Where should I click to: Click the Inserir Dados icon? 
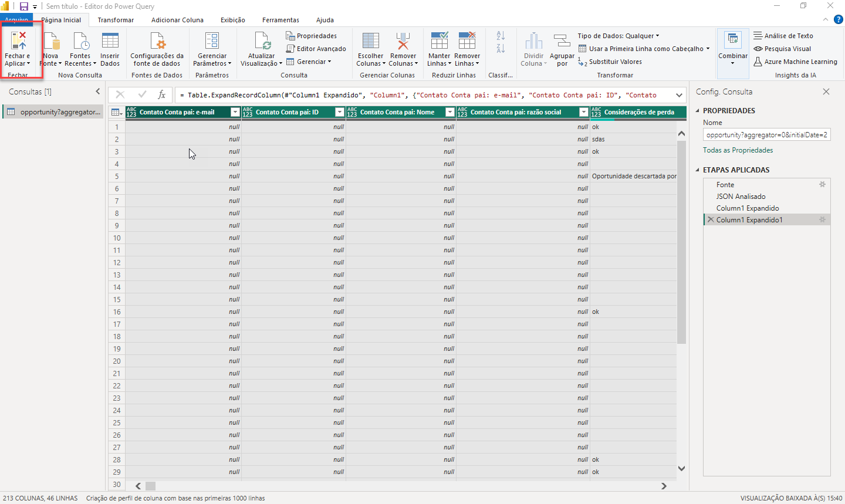click(110, 42)
